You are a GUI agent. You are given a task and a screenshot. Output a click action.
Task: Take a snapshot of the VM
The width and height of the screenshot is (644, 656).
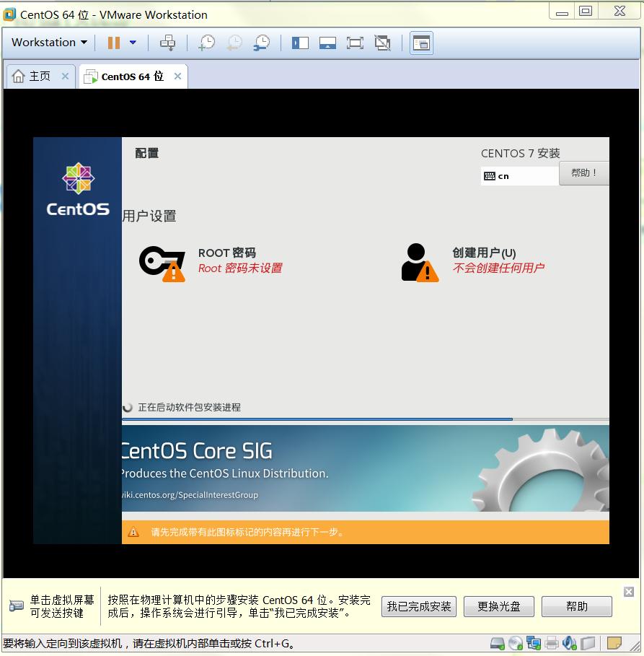point(207,43)
